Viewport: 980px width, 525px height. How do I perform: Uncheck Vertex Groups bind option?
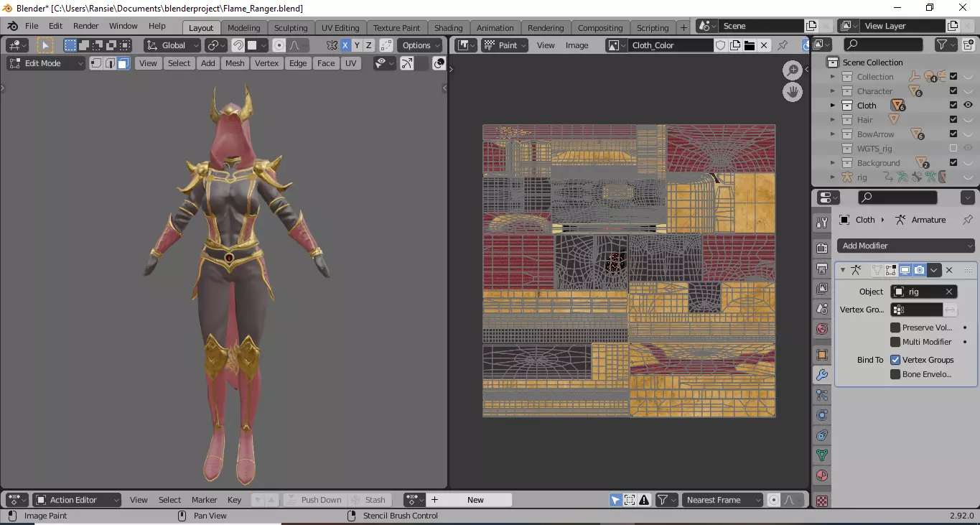tap(895, 360)
